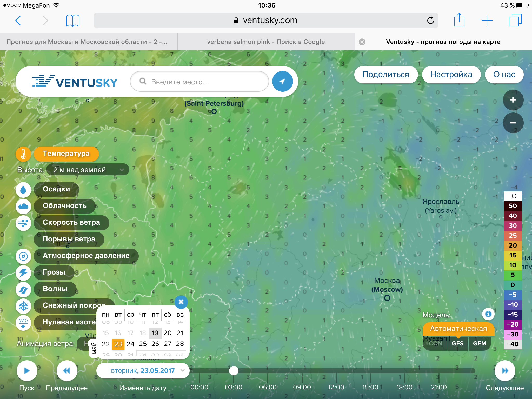532x399 pixels.
Task: Expand the date selector вторник 23.05.2017
Action: [x=143, y=371]
